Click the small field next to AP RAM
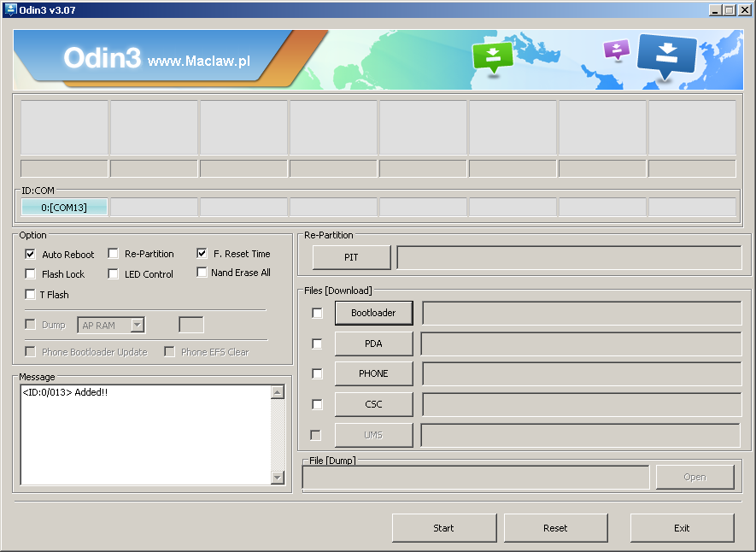This screenshot has height=552, width=756. [x=191, y=325]
